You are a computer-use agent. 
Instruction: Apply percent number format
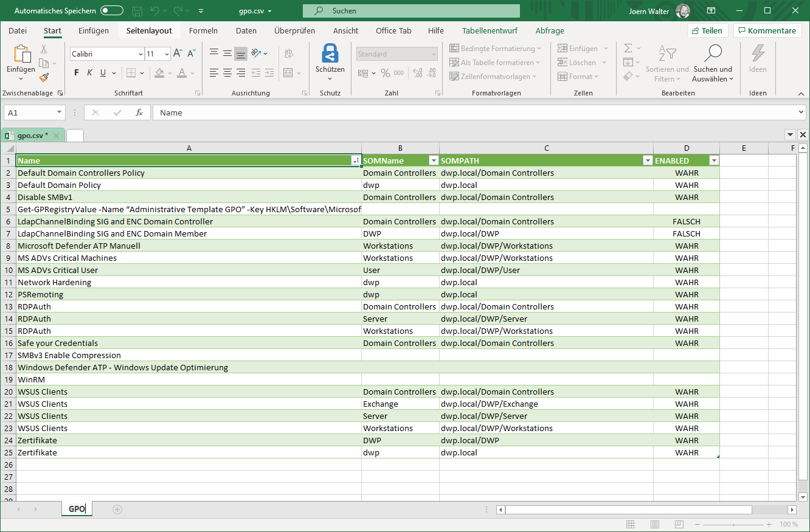tap(385, 73)
